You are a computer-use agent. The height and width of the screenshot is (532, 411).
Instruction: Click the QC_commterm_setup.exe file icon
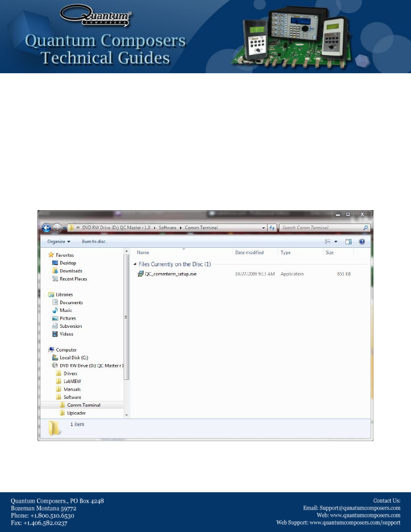pos(140,274)
